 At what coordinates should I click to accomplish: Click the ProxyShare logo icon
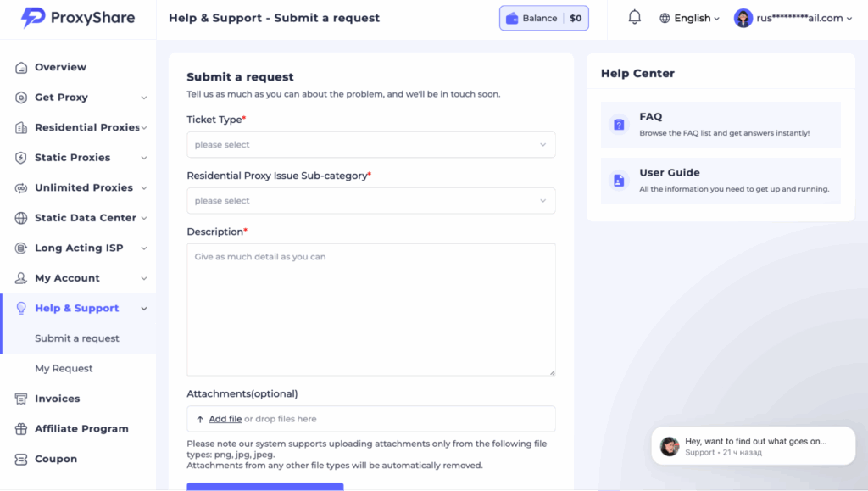(33, 17)
